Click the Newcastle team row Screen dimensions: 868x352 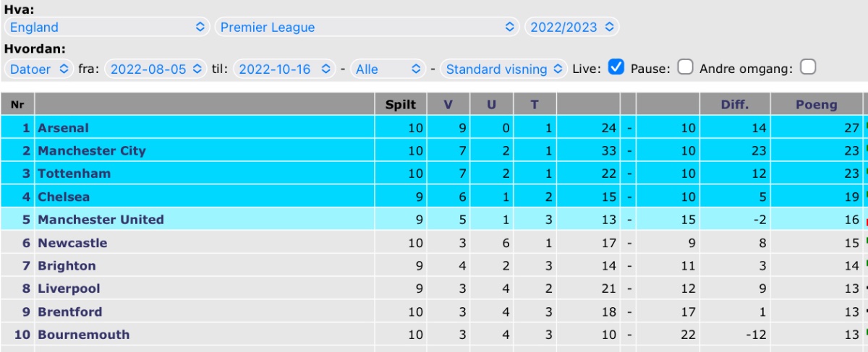[434, 243]
